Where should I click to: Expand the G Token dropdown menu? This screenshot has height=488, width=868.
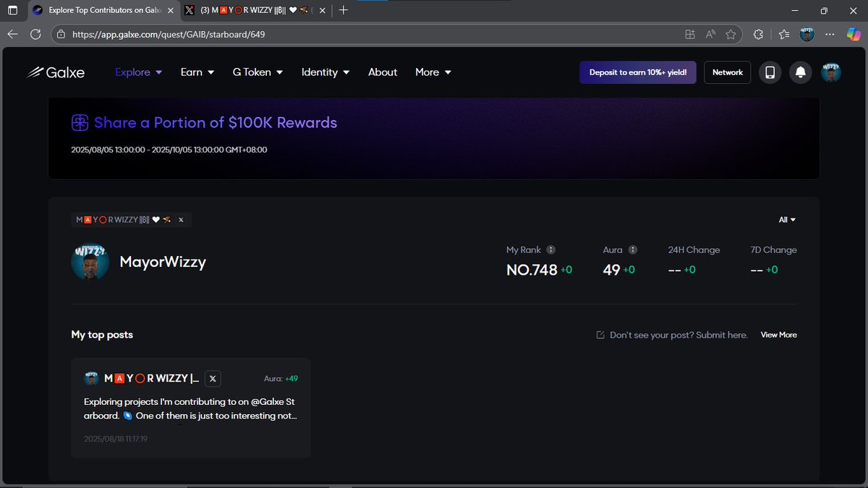[258, 72]
